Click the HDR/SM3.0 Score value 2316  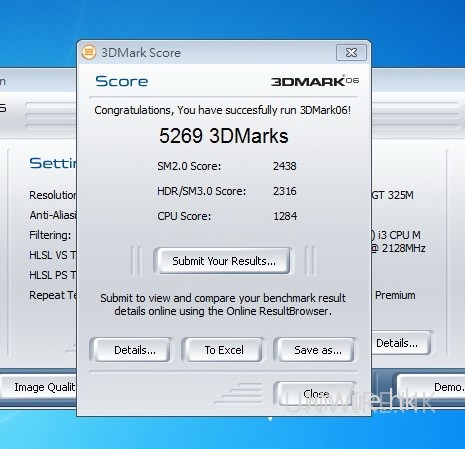click(285, 191)
